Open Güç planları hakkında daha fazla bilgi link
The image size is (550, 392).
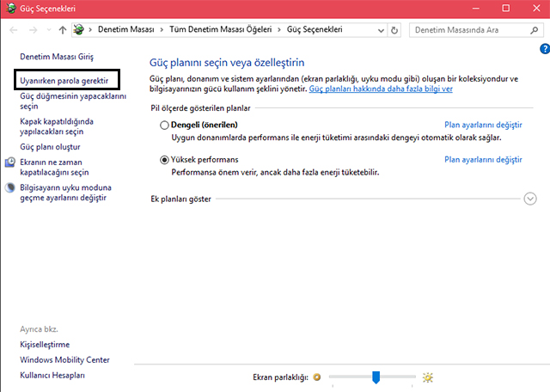tap(381, 89)
